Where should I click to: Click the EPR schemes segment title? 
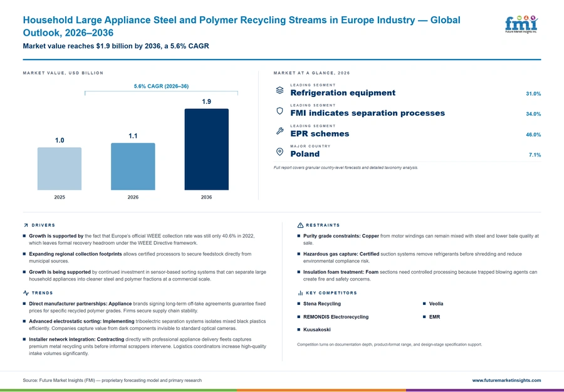[x=320, y=133]
